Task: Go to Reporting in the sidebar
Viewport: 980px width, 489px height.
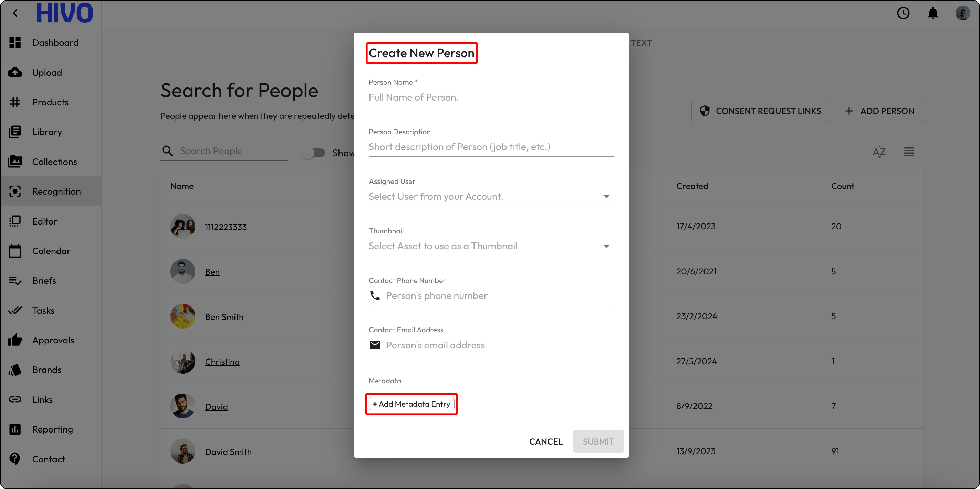Action: pyautogui.click(x=52, y=429)
